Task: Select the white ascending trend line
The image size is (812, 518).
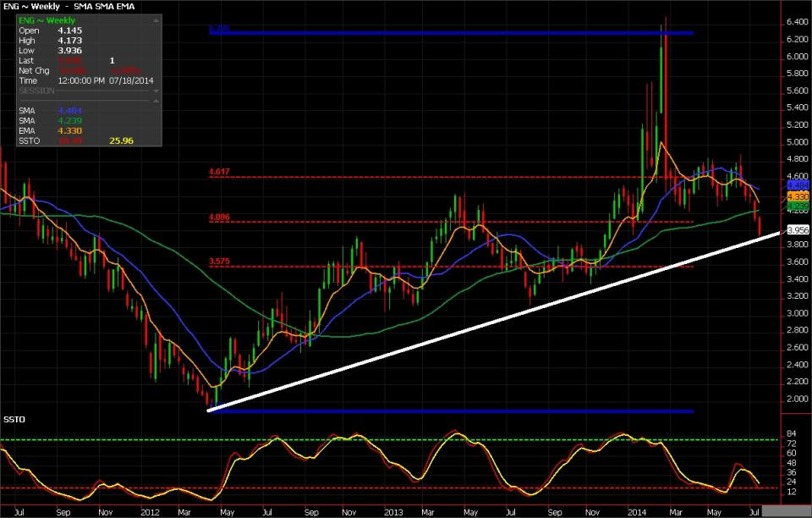Action: [494, 322]
